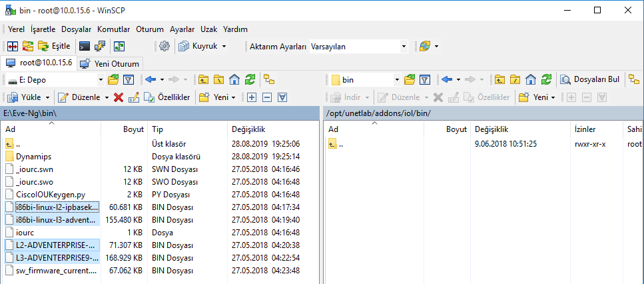Open the Komutlar menu

[114, 29]
